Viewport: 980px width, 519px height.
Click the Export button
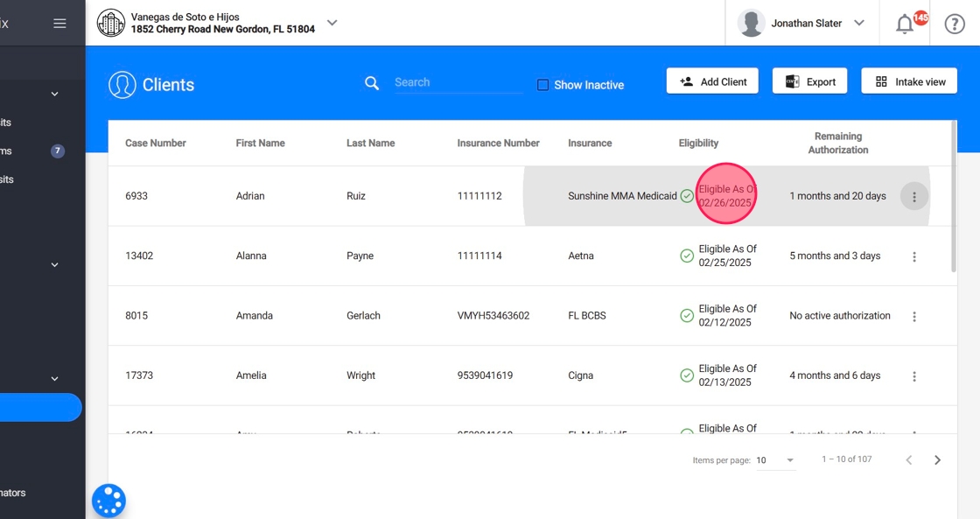810,81
